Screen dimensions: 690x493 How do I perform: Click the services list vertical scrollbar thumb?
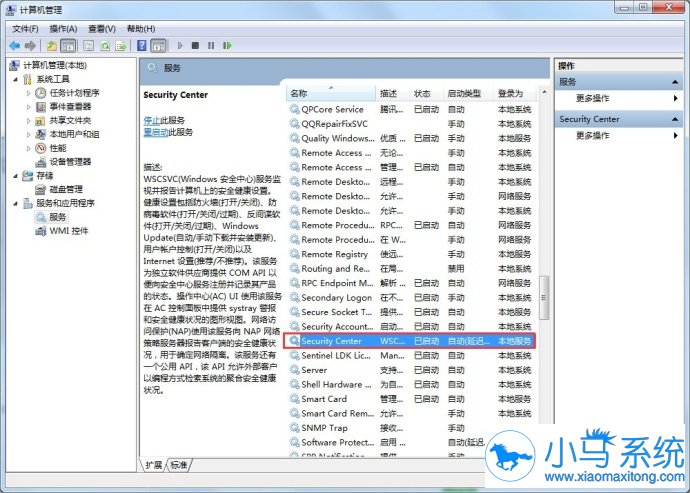pos(544,298)
